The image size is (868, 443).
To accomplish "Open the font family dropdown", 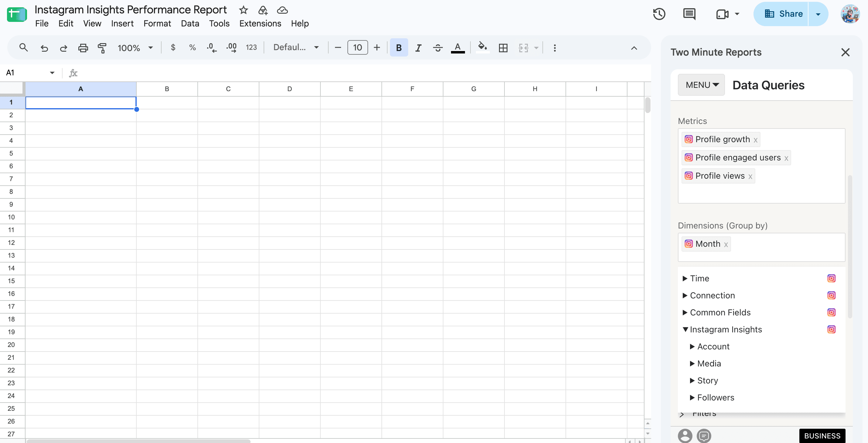I will click(x=296, y=47).
